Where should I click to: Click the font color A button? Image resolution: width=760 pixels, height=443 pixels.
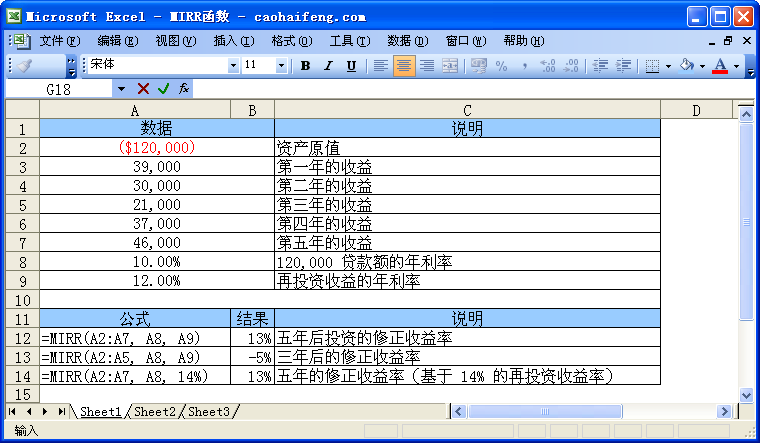(719, 66)
